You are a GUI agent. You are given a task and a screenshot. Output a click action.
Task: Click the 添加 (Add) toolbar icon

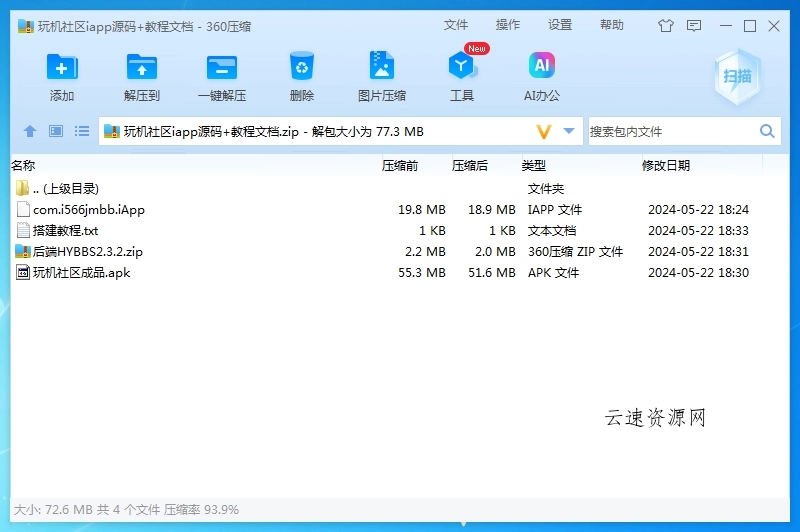(62, 67)
